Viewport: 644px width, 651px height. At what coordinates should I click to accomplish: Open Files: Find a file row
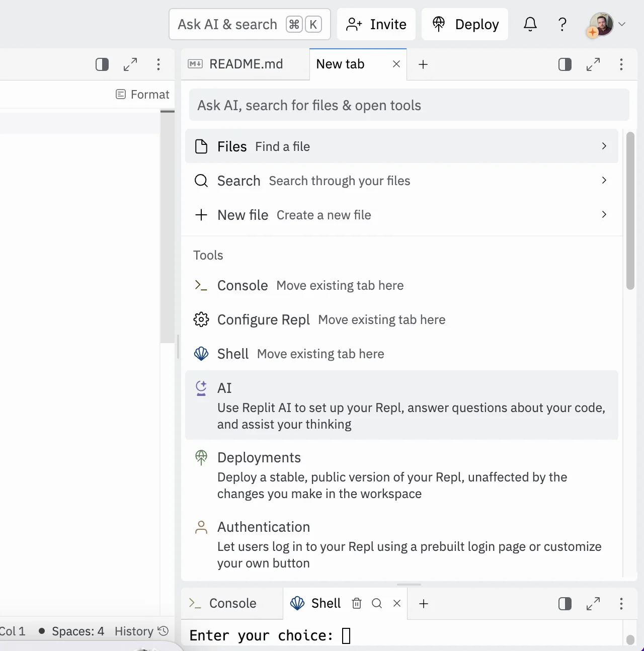401,146
